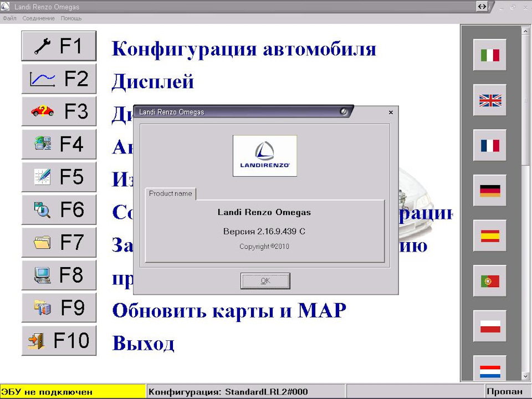Screen dimensions: 532x399
Task: Confirm the about dialog with OK
Action: click(x=265, y=281)
